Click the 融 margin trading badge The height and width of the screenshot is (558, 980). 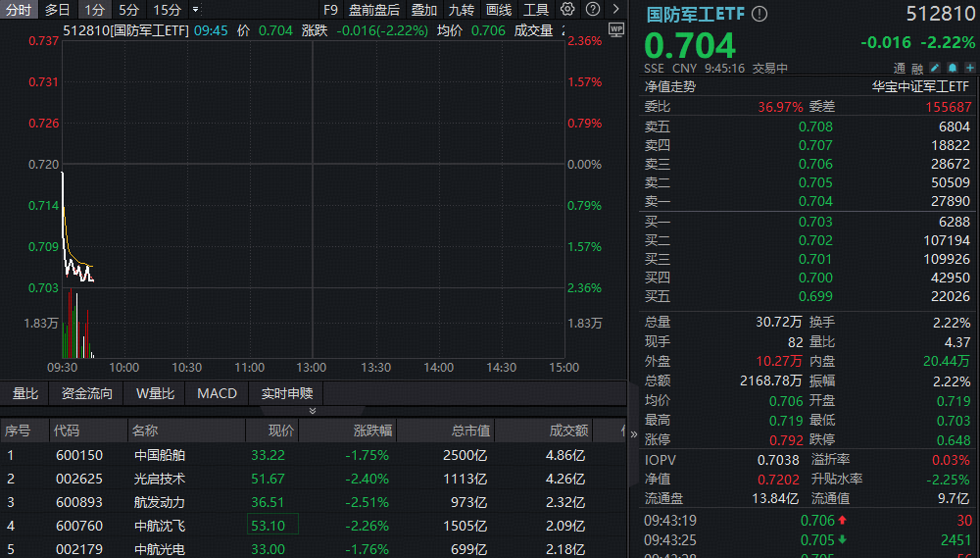(x=917, y=68)
